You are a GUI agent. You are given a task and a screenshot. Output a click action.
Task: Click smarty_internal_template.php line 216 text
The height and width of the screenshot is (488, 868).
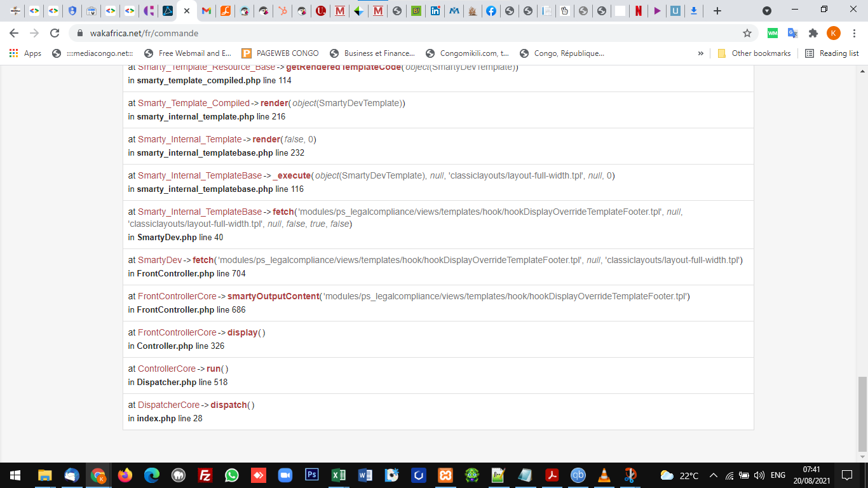[x=207, y=117]
